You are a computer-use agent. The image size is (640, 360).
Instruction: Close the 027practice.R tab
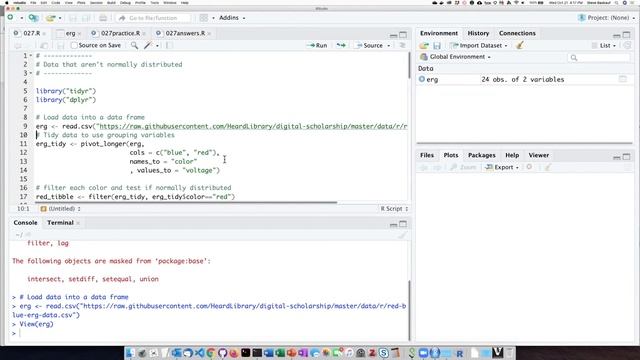(144, 33)
